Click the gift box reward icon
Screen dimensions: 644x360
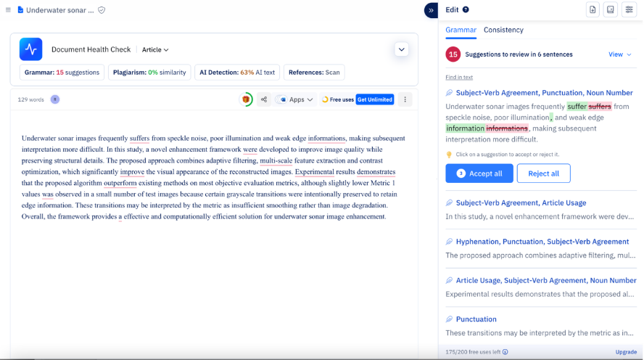tap(246, 99)
